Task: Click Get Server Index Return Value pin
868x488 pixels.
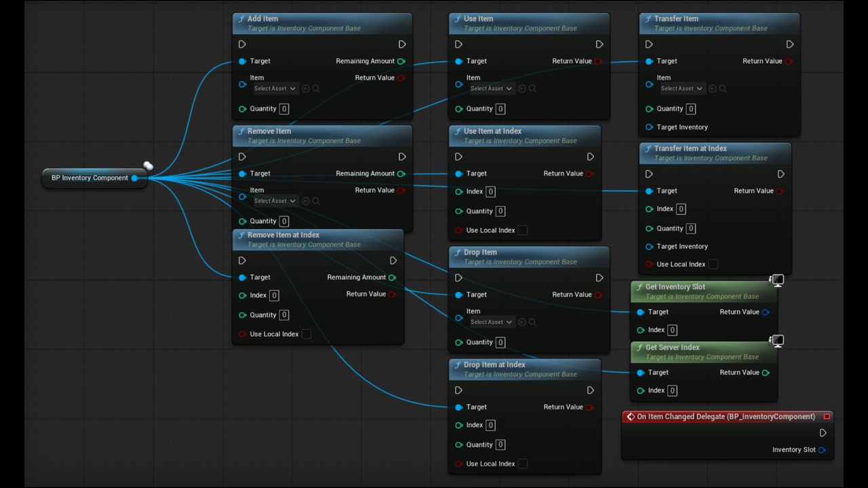Action: [x=766, y=372]
